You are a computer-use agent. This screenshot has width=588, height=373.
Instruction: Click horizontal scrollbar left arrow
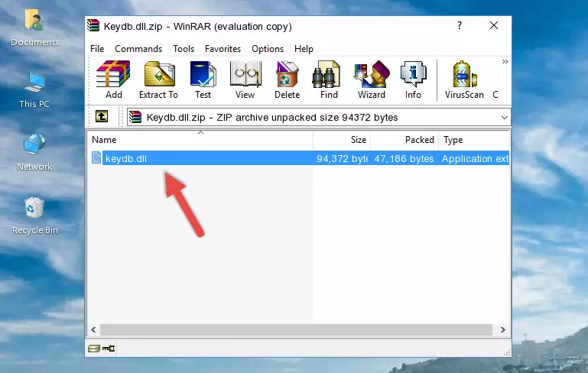[x=93, y=330]
